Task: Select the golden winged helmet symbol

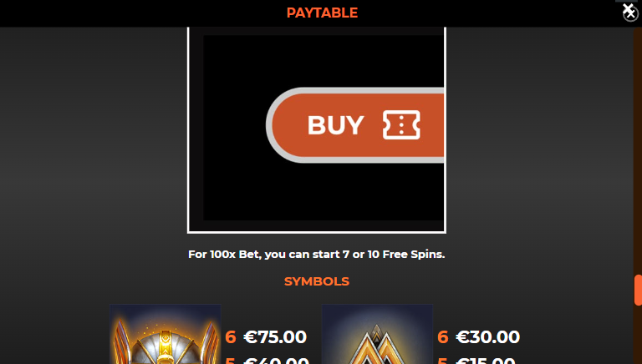Action: [166, 334]
